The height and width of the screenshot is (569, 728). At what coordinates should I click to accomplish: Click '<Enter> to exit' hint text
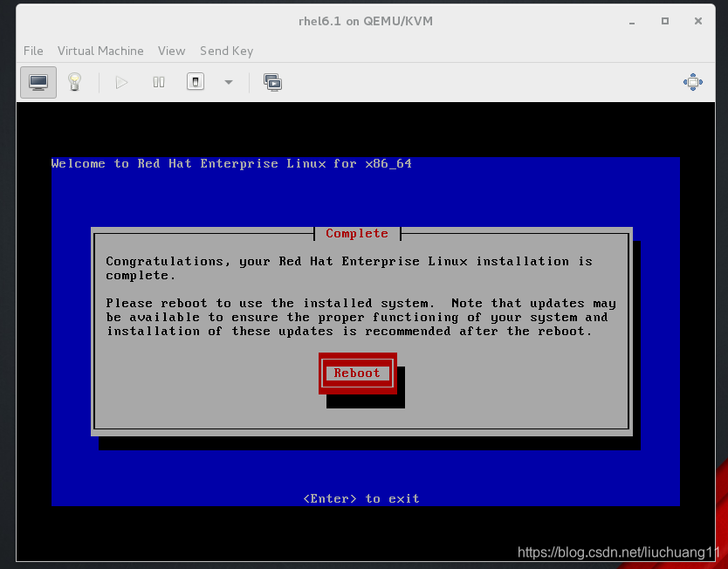(361, 498)
